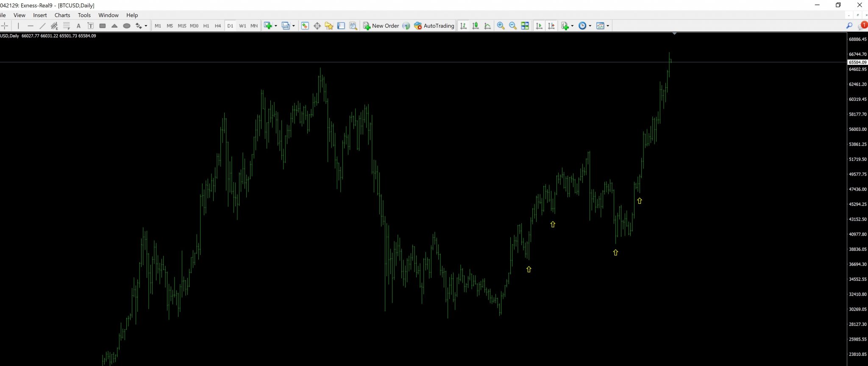Open the Charts menu

point(62,15)
